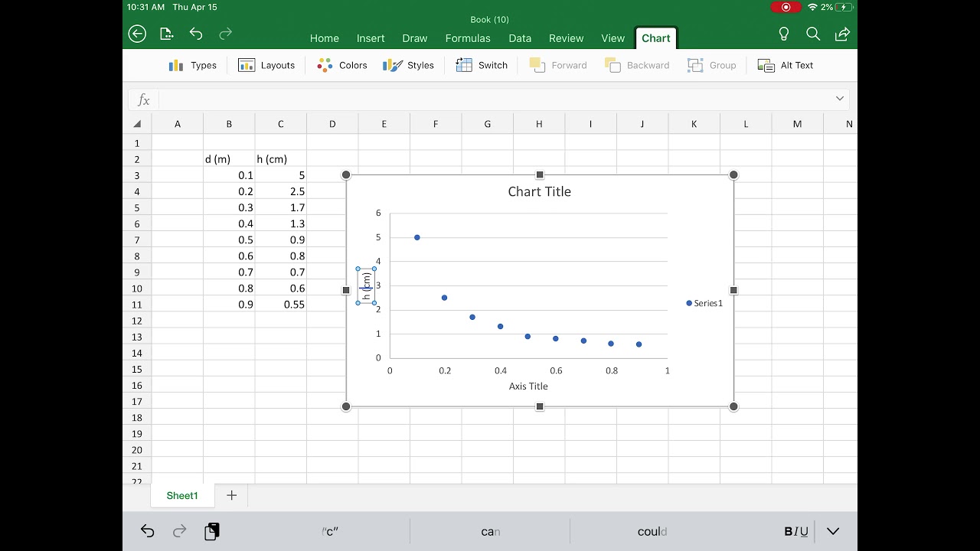Select the cell with value 1.7
Viewport: 980px width, 551px height.
281,207
